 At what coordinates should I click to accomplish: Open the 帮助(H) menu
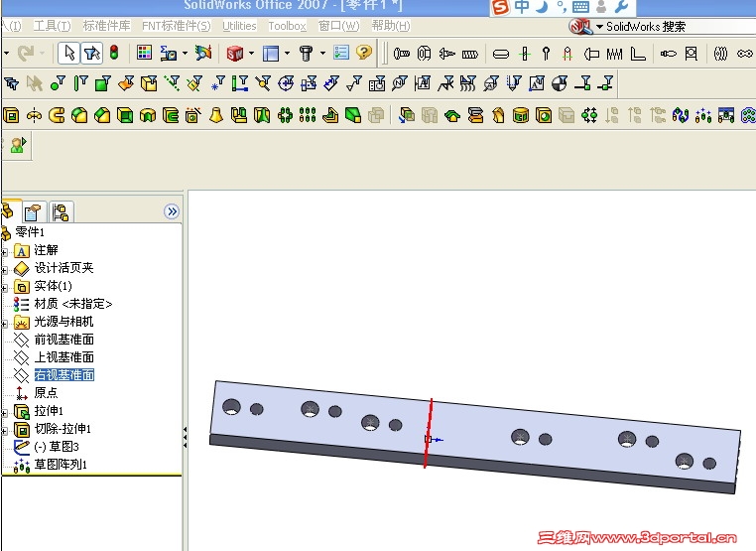click(391, 26)
